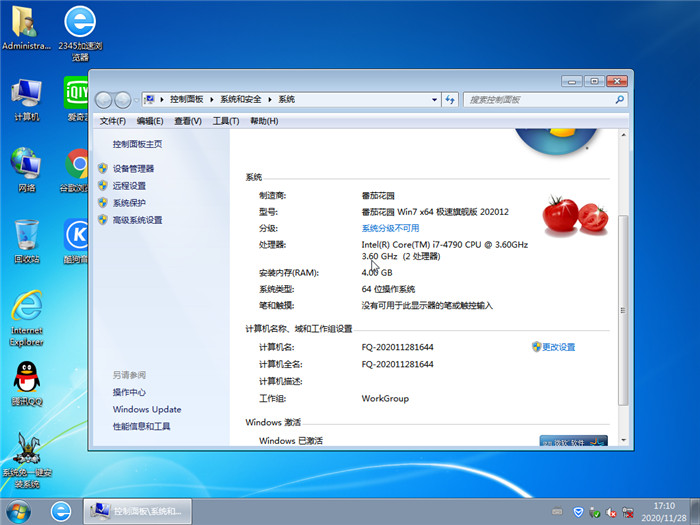
Task: Open the Network (网络) desktop icon
Action: [26, 170]
